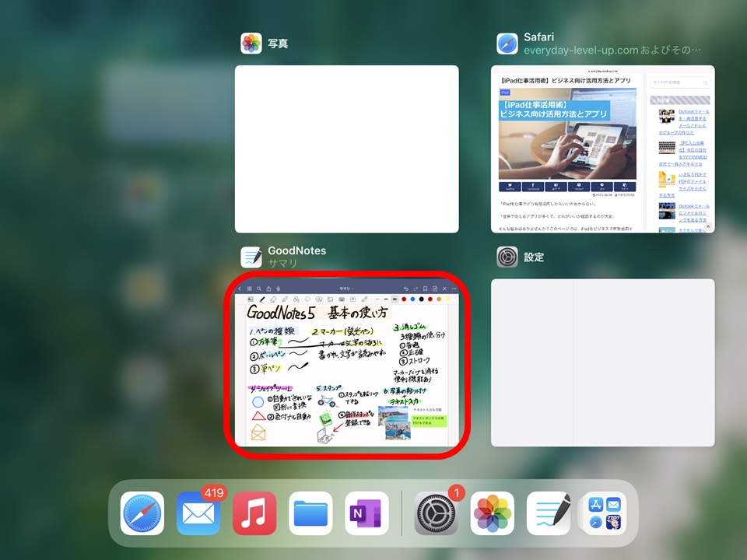
Task: Pick the black pen color in GoodNotes
Action: click(421, 299)
